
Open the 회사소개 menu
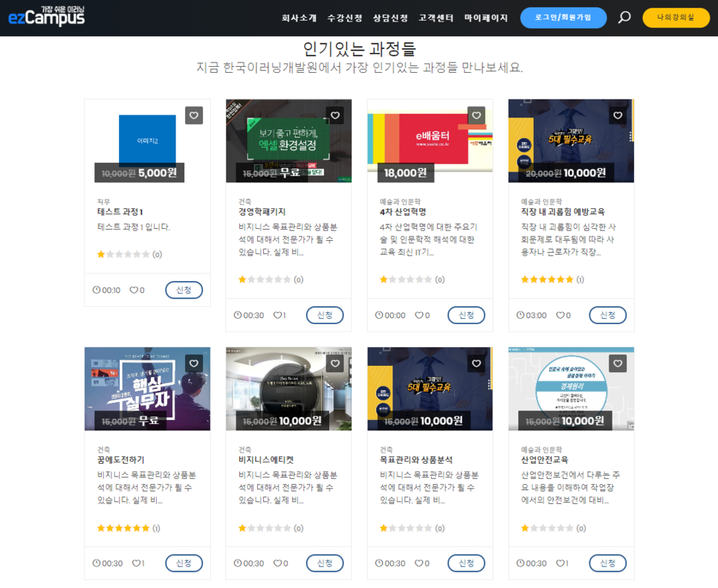click(299, 18)
